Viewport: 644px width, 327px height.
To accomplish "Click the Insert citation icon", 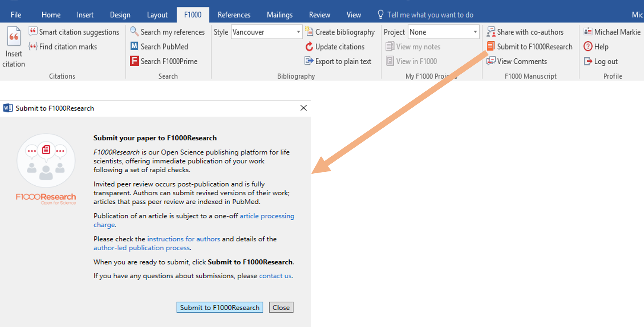I will pos(14,36).
